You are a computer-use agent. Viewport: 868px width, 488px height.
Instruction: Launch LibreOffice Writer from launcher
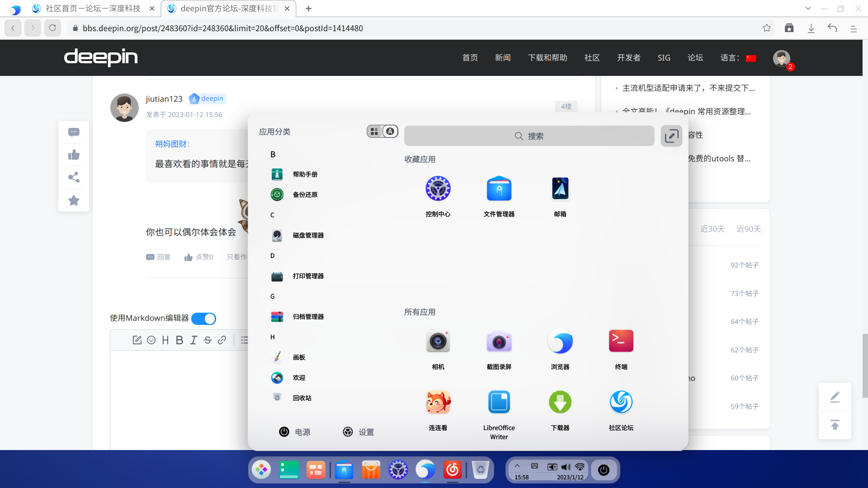[499, 403]
